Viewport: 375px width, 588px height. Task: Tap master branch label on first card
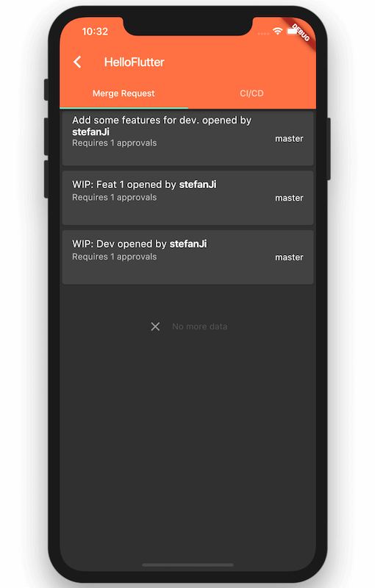click(289, 139)
